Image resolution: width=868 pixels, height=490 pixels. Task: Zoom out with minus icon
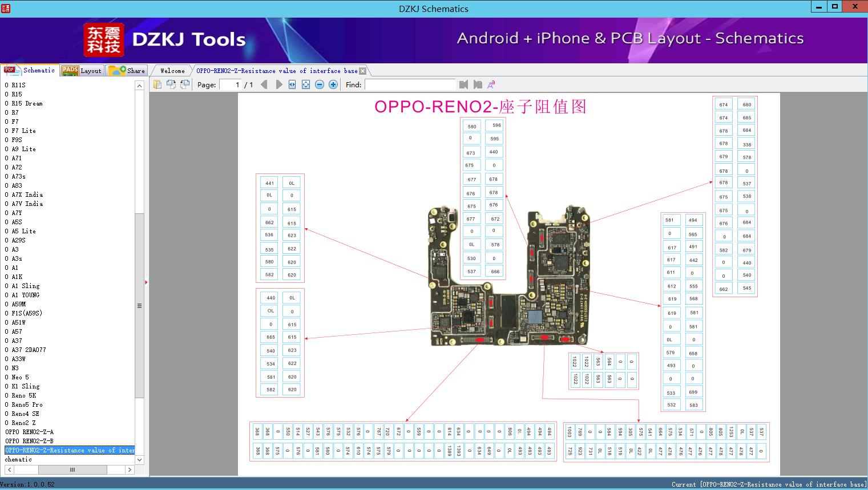click(320, 84)
